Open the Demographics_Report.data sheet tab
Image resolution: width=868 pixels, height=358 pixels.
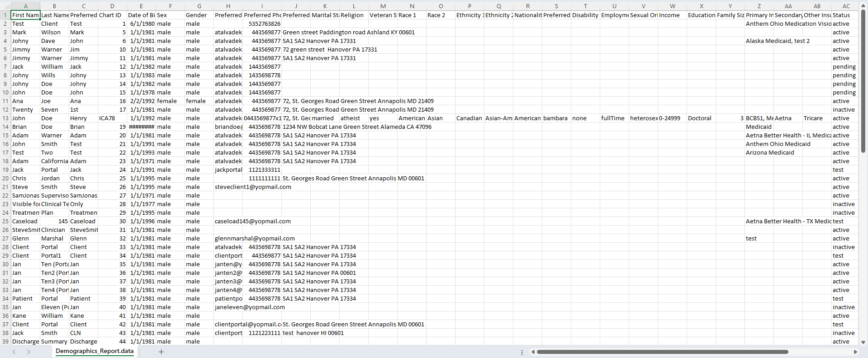tap(95, 351)
